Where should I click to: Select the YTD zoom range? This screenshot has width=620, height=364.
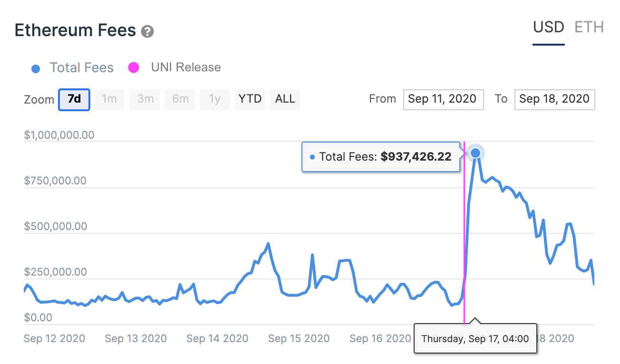coord(250,99)
